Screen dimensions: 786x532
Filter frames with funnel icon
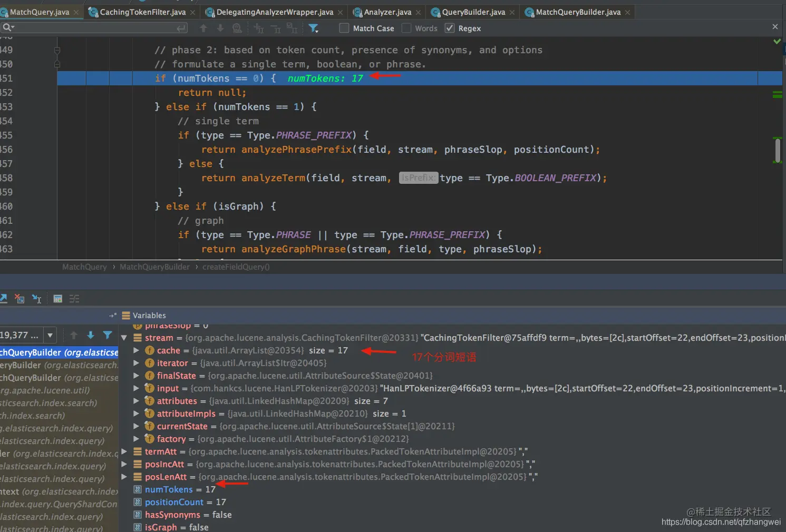(108, 335)
